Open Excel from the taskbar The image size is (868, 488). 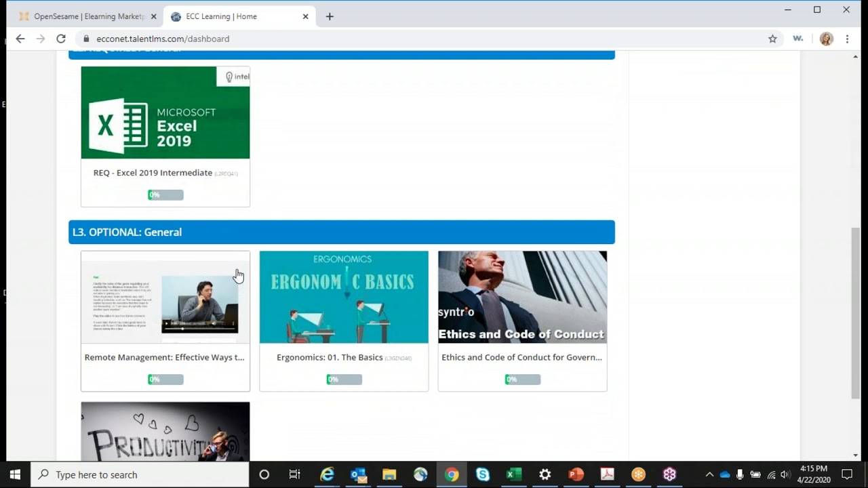pyautogui.click(x=514, y=474)
